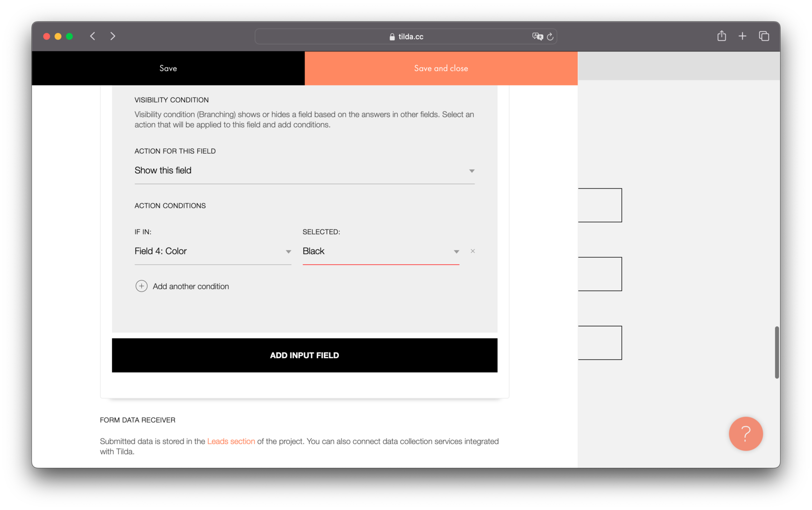The height and width of the screenshot is (510, 812).
Task: Click the browser back navigation arrow
Action: point(92,36)
